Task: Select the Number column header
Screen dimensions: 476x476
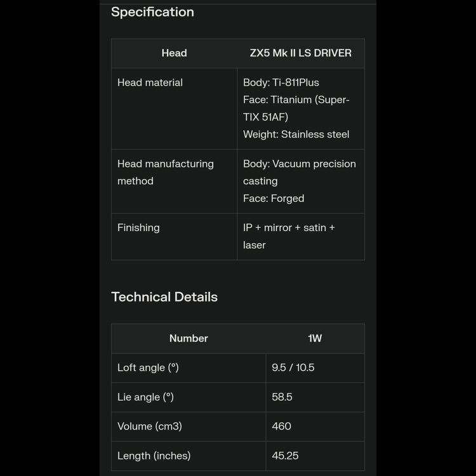Action: [188, 339]
